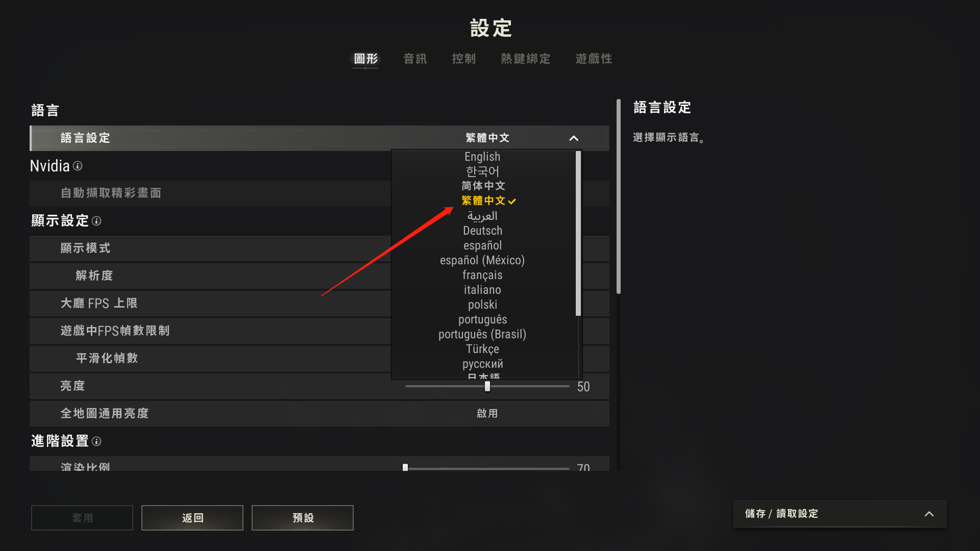
Task: Select 简体中文 language option
Action: [483, 186]
